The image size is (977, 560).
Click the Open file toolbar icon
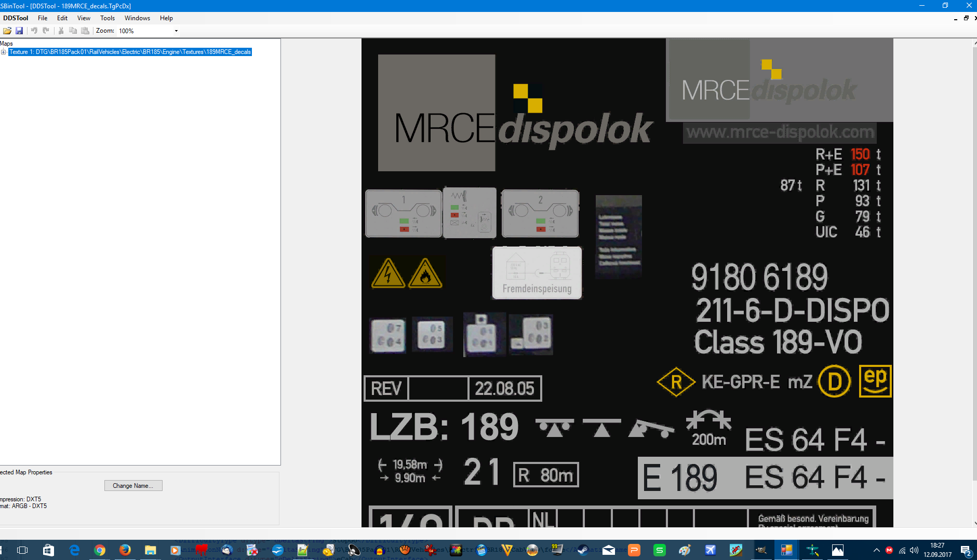[7, 31]
